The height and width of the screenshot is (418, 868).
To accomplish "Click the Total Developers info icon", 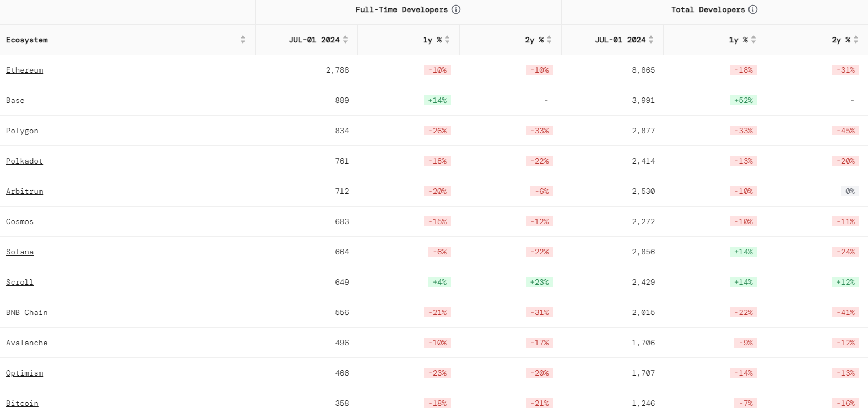I will click(753, 9).
